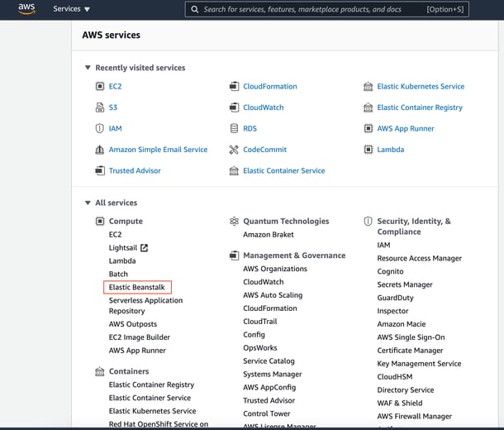The image size is (504, 430).
Task: Open S3 from recently visited
Action: (x=113, y=107)
